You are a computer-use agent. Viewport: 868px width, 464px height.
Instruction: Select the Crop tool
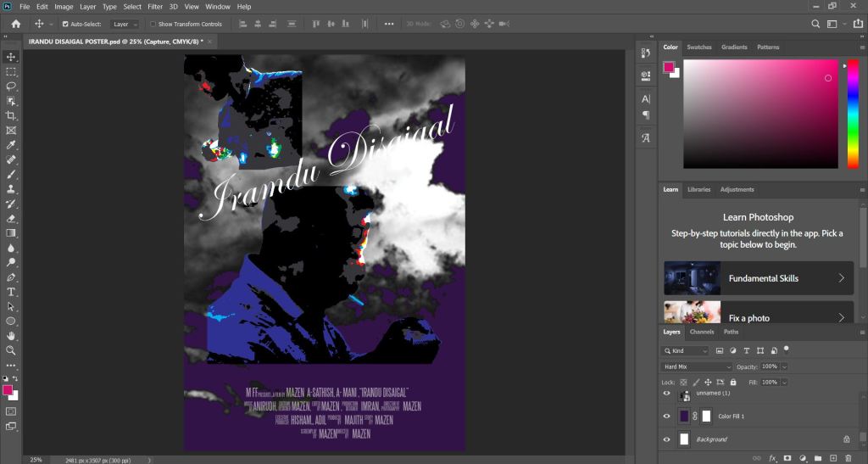pyautogui.click(x=11, y=115)
